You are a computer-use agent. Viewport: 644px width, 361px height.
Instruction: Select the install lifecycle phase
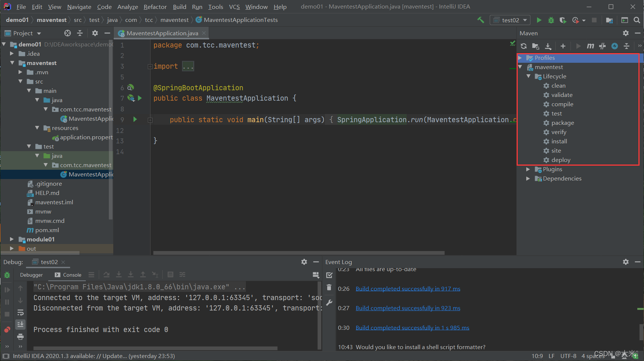click(x=559, y=141)
